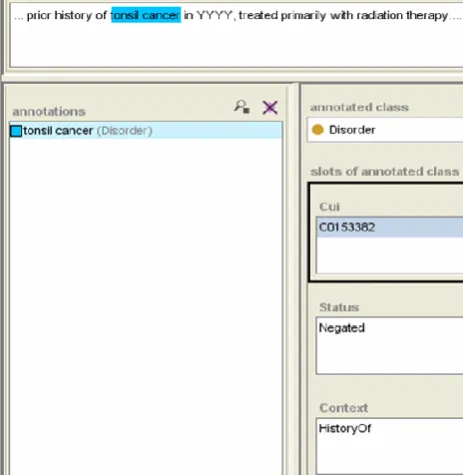This screenshot has height=475, width=463.
Task: Click the Disorder annotated class field
Action: coord(385,130)
